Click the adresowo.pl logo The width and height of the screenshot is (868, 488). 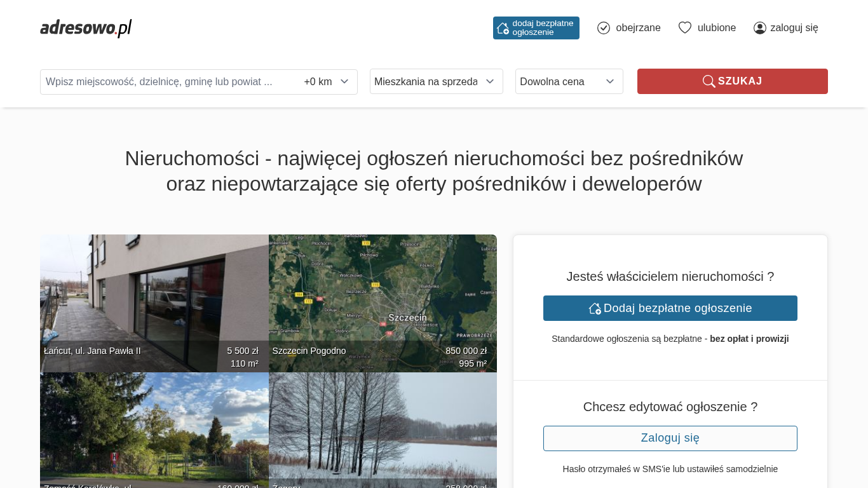[86, 28]
